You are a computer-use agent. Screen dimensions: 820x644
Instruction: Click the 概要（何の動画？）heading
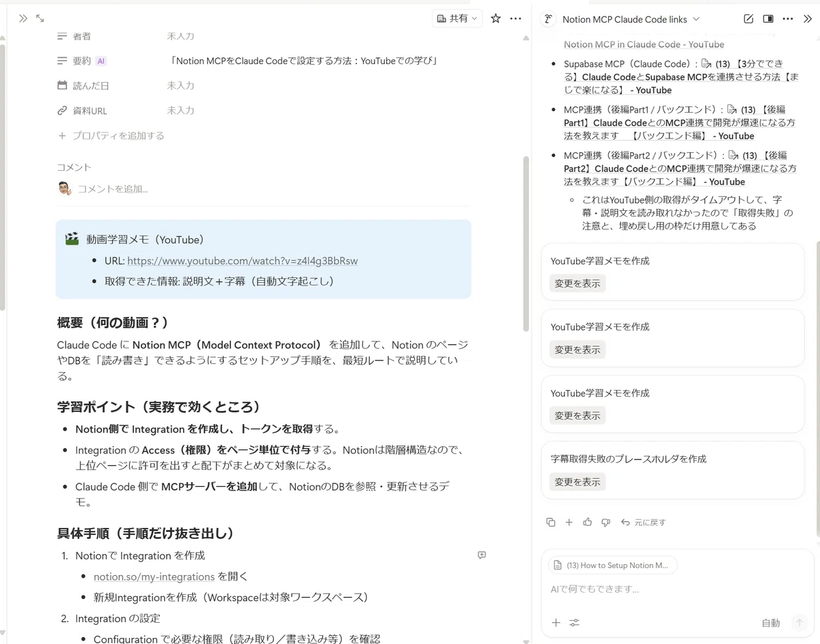113,322
